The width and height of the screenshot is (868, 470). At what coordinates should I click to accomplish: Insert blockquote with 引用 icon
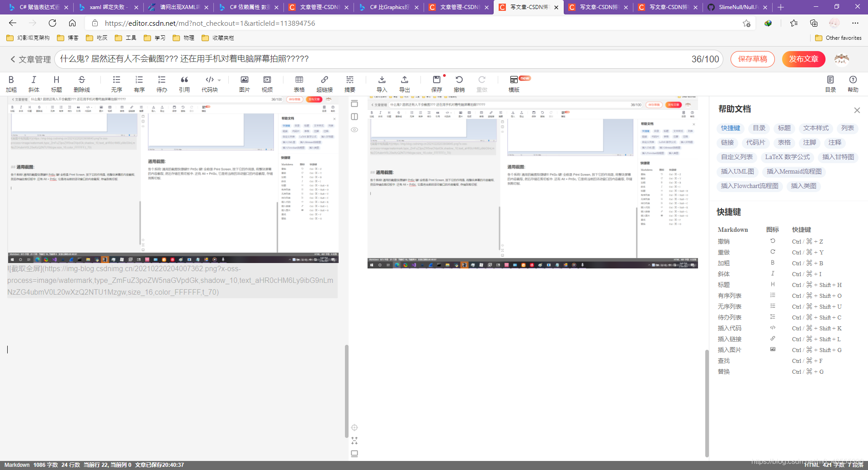pos(184,84)
